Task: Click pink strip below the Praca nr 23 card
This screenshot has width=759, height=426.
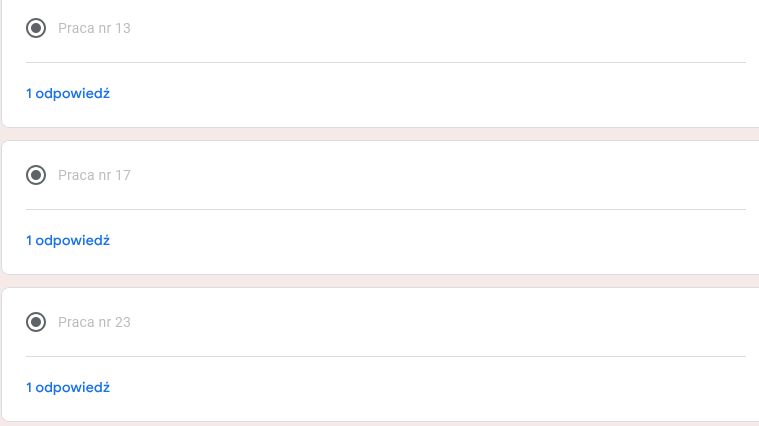Action: click(x=380, y=424)
